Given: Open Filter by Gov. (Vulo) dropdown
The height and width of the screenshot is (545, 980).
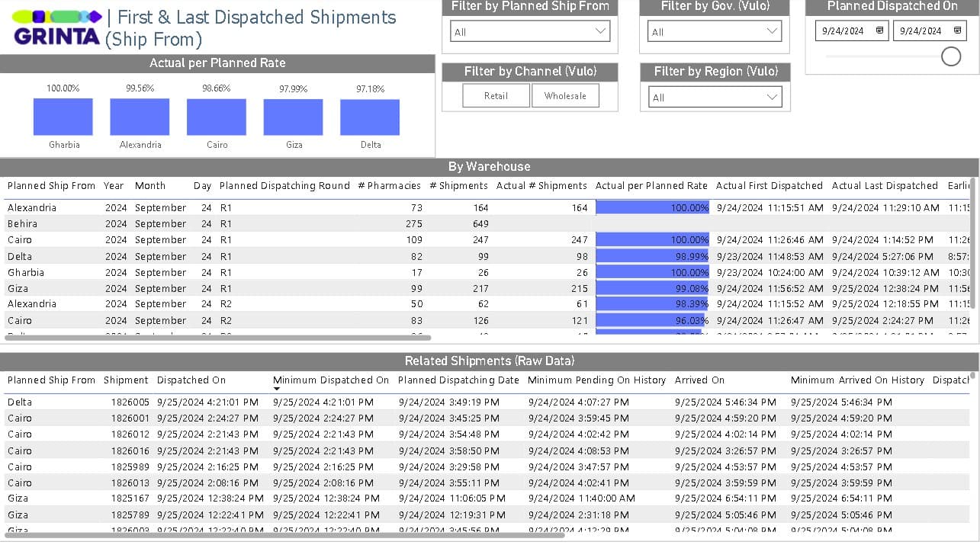Looking at the screenshot, I should coord(715,31).
